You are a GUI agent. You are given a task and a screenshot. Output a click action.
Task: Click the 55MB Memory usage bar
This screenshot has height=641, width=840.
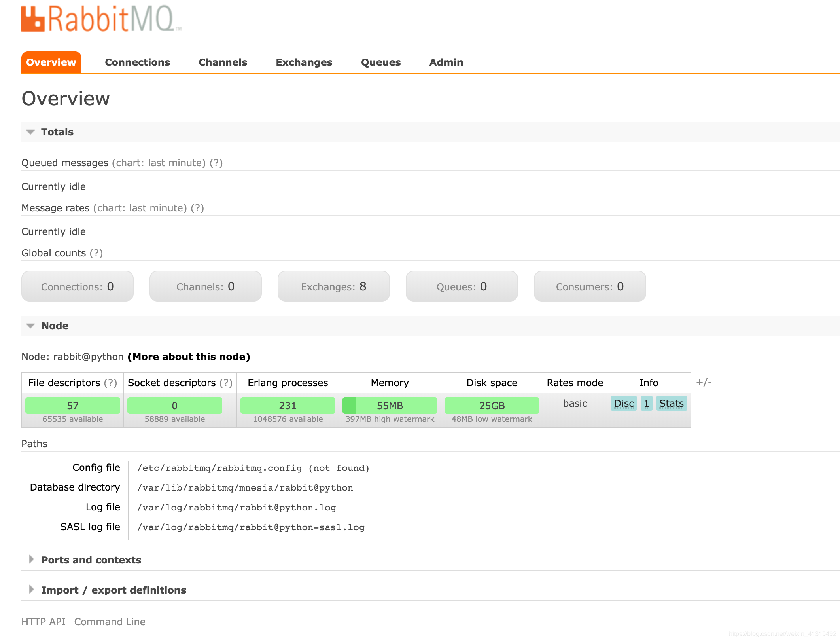(x=390, y=406)
